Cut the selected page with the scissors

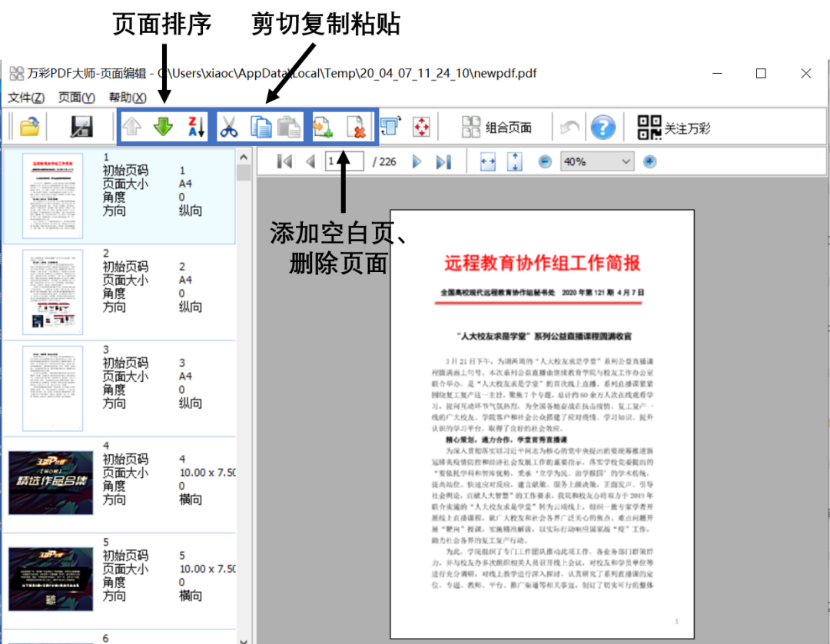tap(229, 127)
